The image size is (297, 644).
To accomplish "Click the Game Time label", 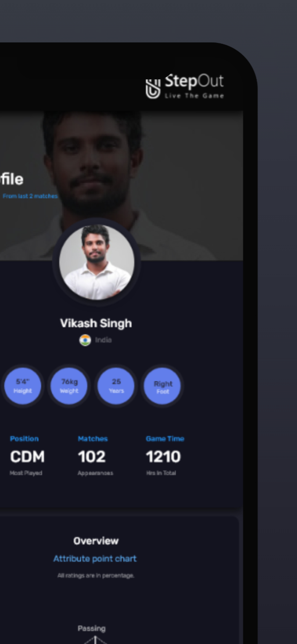I will (165, 439).
